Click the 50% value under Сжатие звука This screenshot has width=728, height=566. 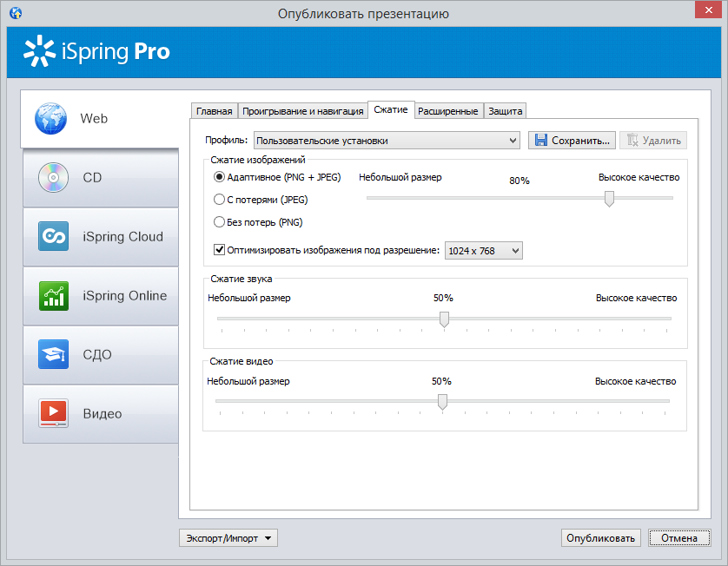443,298
